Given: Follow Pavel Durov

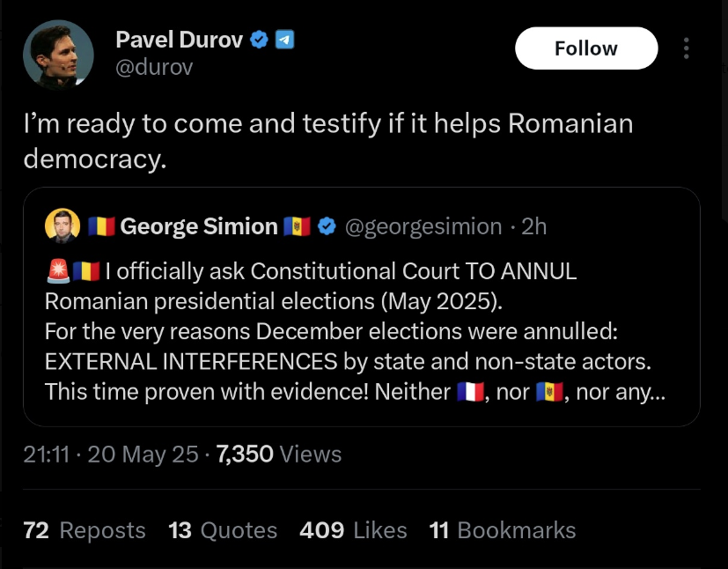Looking at the screenshot, I should click(585, 48).
